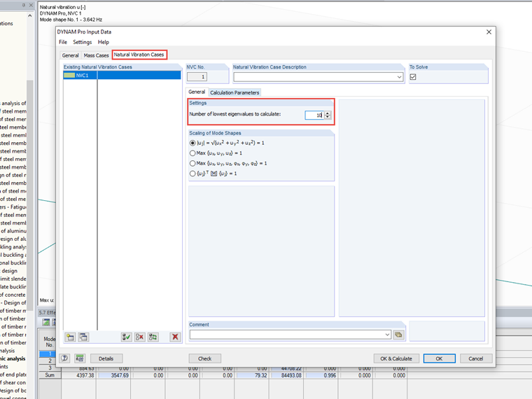Viewport: 532px width, 399px height.
Task: Open Natural Vibration Case Description dropdown
Action: click(x=399, y=77)
